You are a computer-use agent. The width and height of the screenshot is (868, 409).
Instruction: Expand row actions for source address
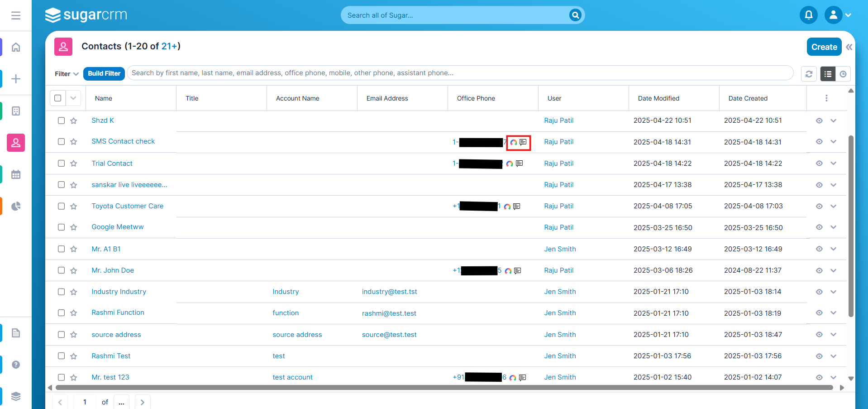(x=834, y=335)
